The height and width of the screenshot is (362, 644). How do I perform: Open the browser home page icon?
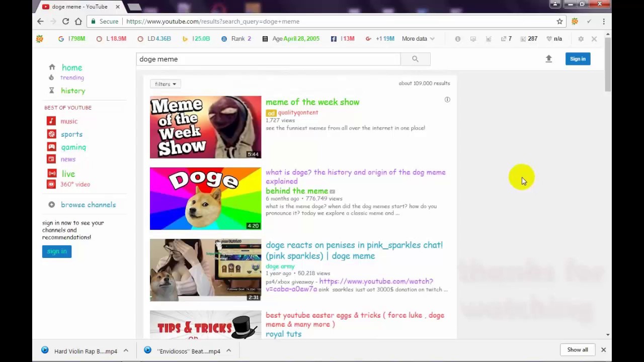[x=78, y=21]
